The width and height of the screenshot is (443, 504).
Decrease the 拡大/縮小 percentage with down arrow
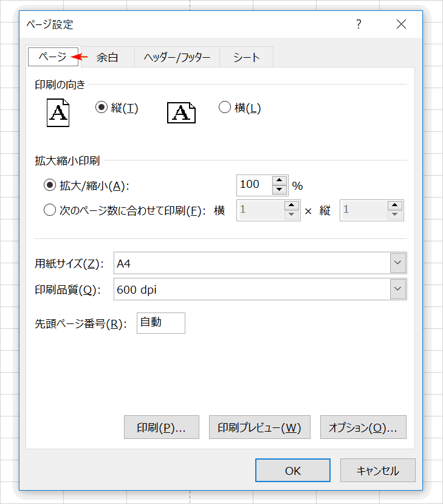[279, 190]
